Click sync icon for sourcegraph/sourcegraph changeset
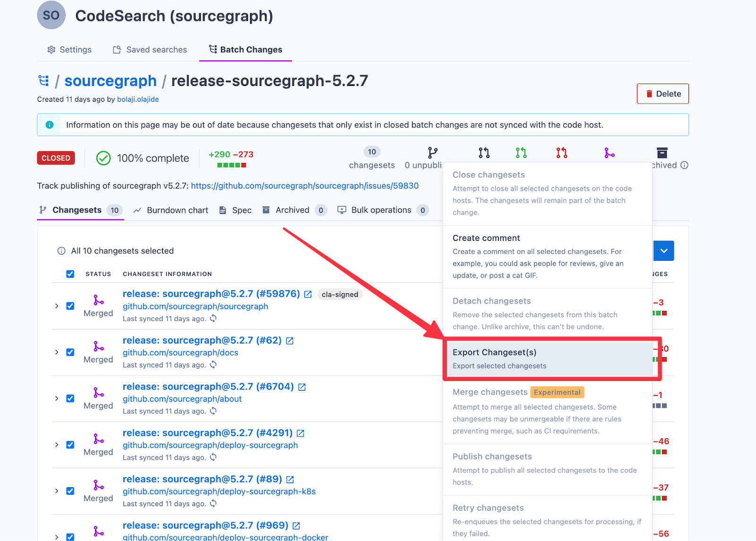 (214, 318)
